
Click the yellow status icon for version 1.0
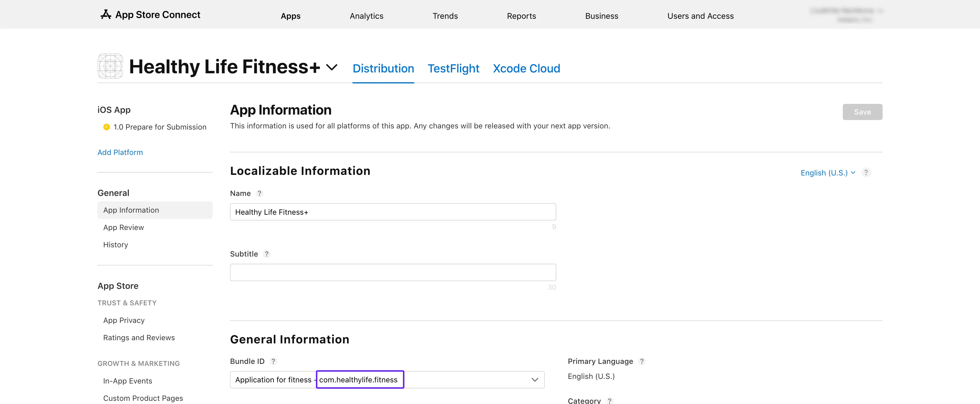(107, 127)
